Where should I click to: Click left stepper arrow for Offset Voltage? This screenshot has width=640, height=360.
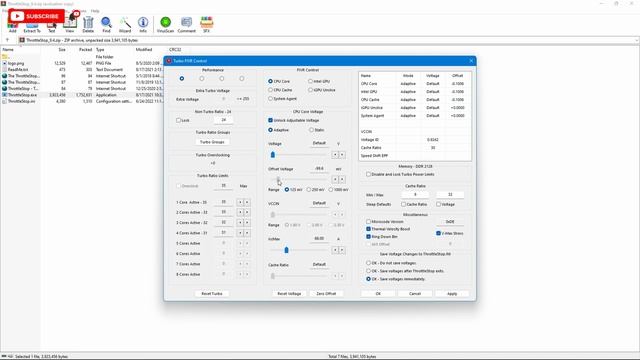335,179
